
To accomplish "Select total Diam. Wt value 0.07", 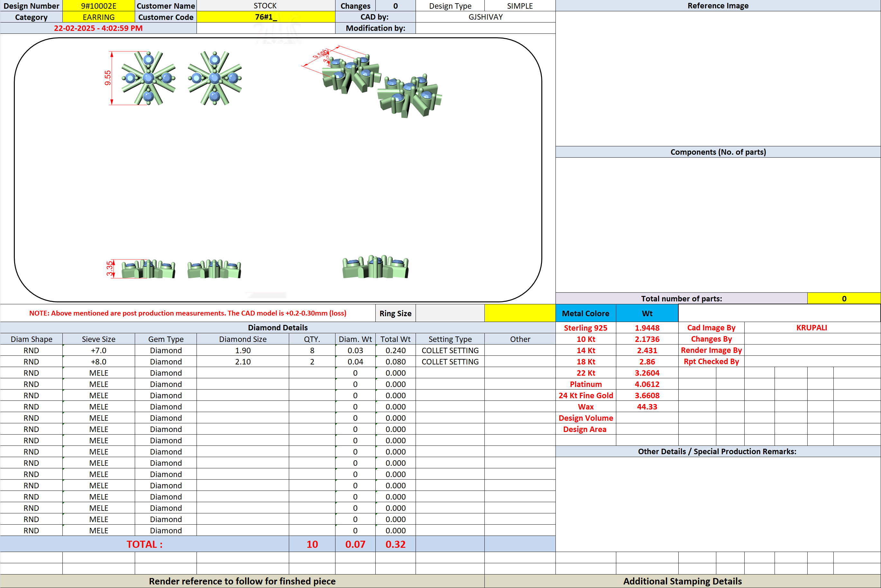I will coord(355,544).
